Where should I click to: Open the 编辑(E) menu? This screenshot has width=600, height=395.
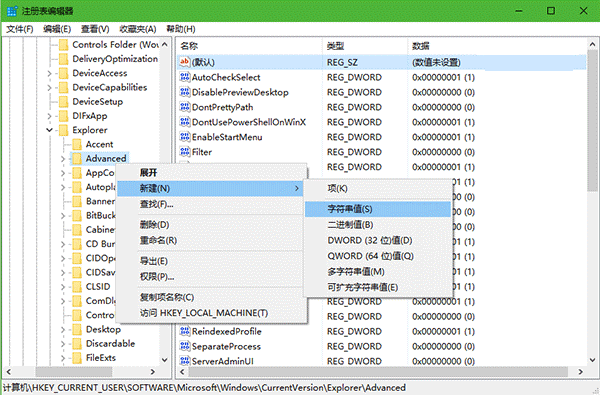tap(57, 29)
